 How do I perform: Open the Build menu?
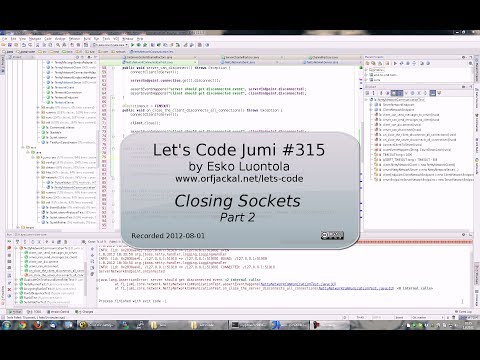(x=87, y=39)
